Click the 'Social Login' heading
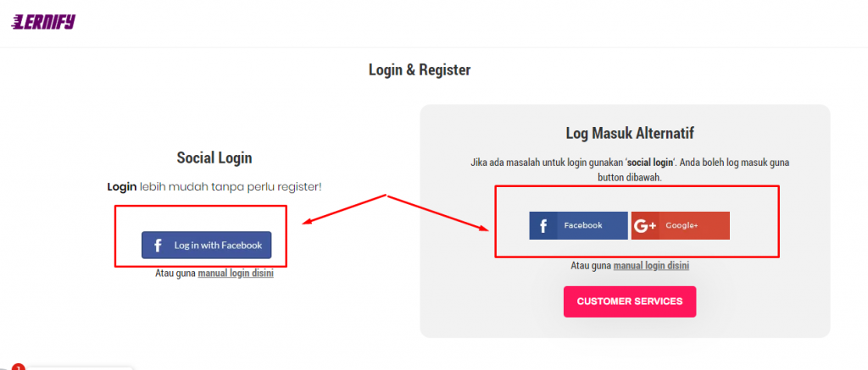Viewport: 868px width, 370px height. 214,158
